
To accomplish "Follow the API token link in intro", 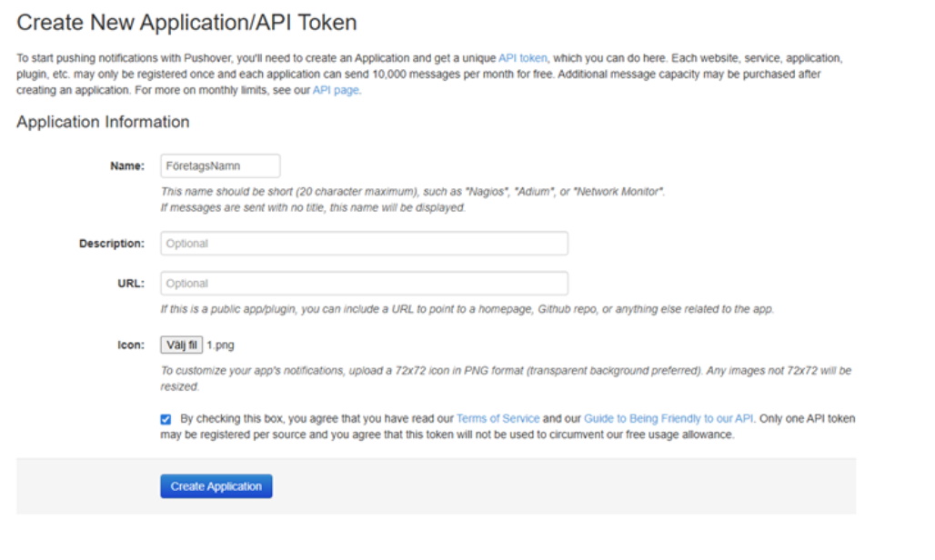I will (x=522, y=58).
